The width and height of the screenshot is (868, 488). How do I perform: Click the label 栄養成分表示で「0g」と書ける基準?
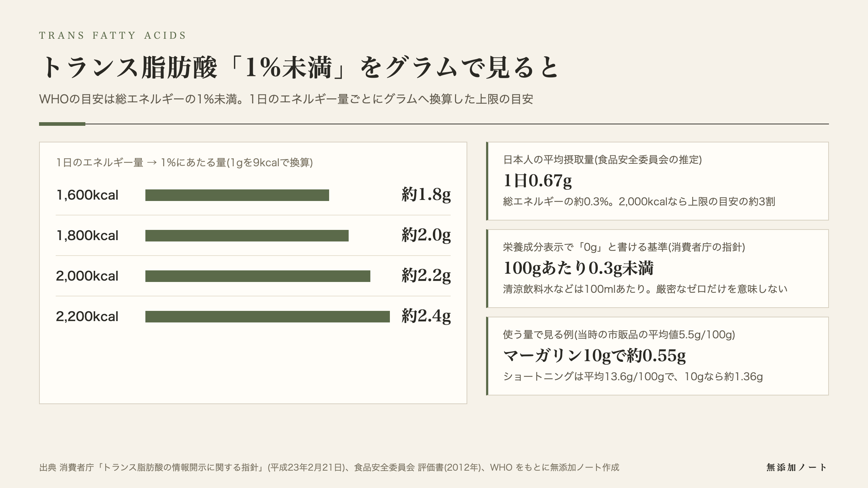[x=624, y=247]
